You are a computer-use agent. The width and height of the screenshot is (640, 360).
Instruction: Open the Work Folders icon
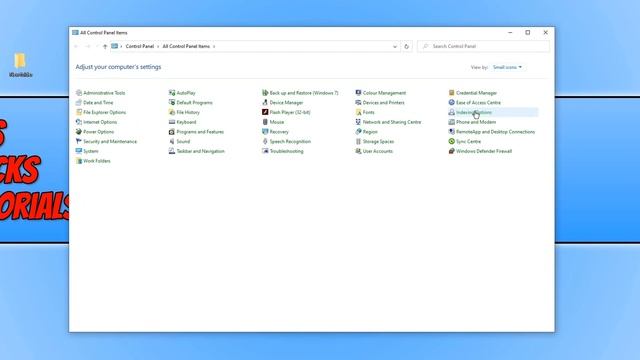point(79,161)
